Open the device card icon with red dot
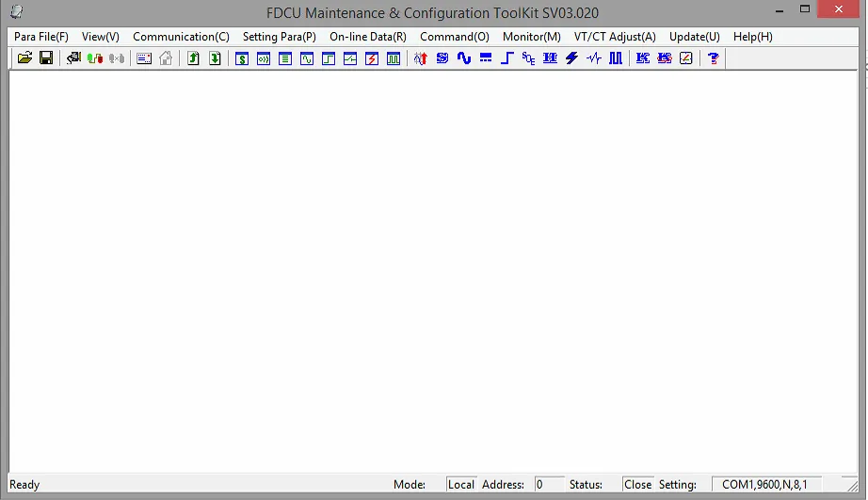 pos(144,58)
